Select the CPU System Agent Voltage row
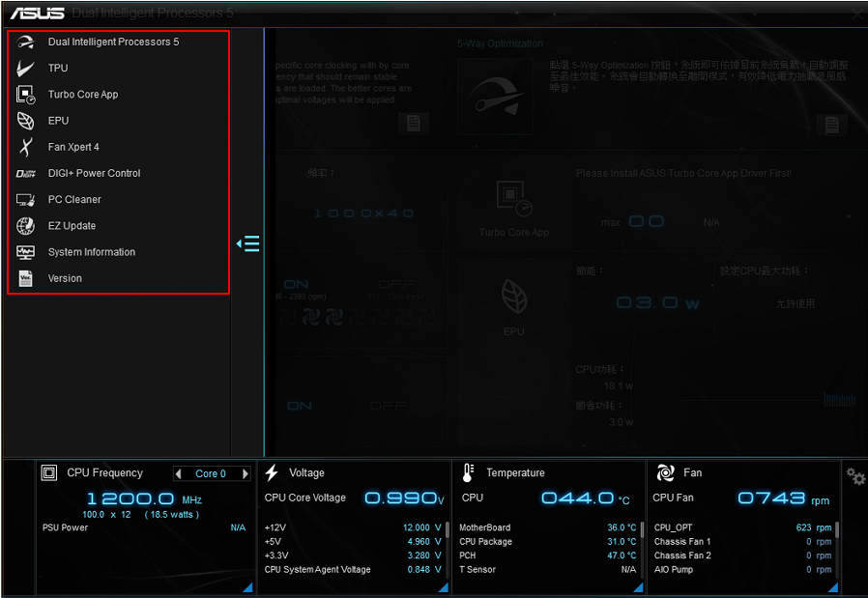The height and width of the screenshot is (598, 868). point(353,570)
